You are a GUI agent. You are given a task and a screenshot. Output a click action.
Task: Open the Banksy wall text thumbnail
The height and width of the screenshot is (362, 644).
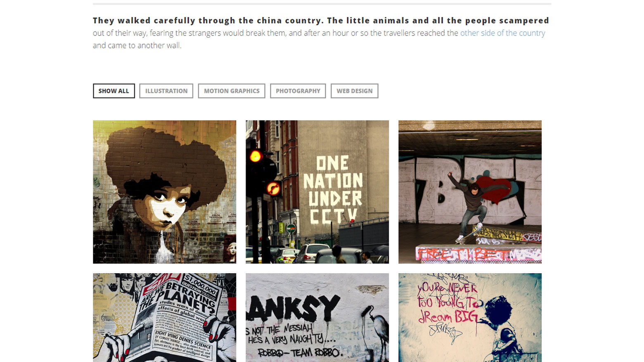(x=317, y=317)
